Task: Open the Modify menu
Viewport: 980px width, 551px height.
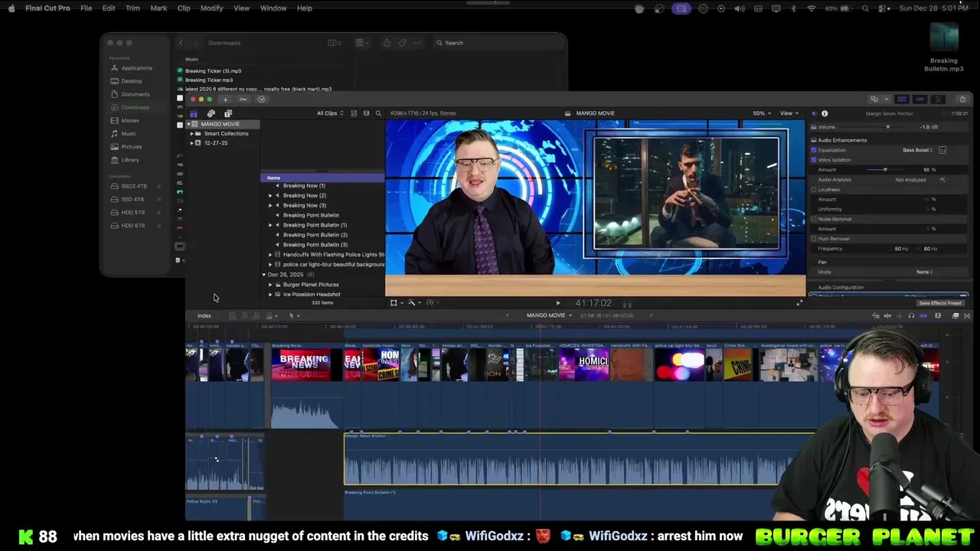Action: click(211, 8)
